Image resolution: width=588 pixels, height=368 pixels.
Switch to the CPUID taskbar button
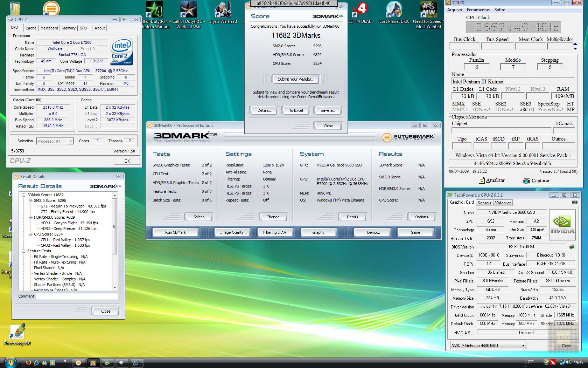click(93, 363)
